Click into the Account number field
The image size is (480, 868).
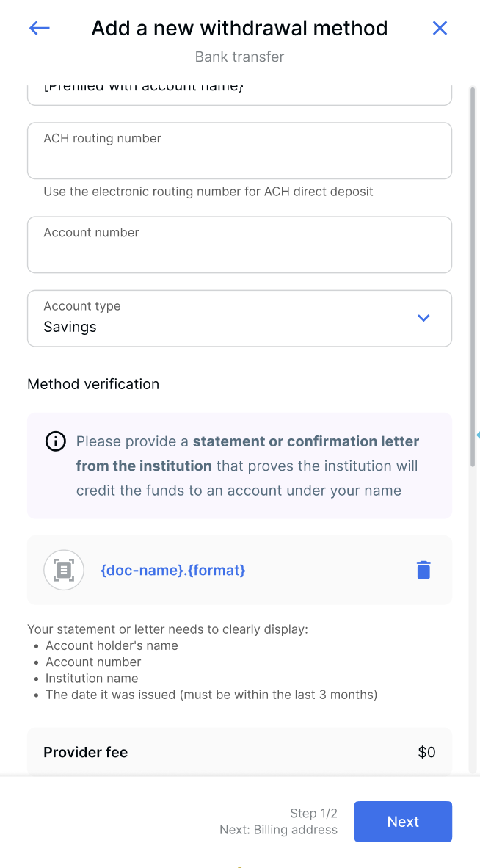(239, 245)
